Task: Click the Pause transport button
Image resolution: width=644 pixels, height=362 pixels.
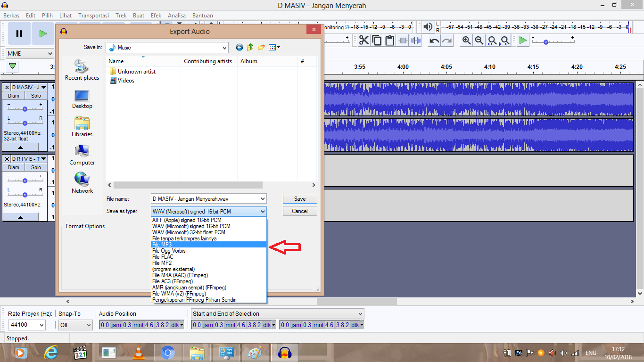Action: [x=19, y=33]
